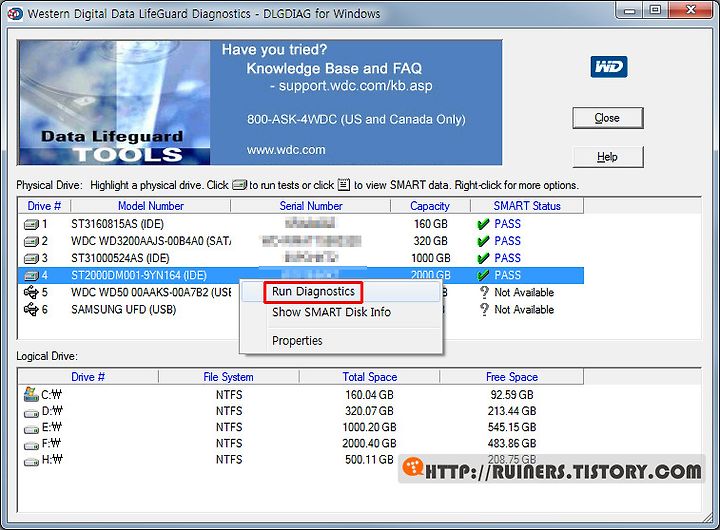Click drive icon for drive 1
Screen dimensions: 720x530
point(31,225)
